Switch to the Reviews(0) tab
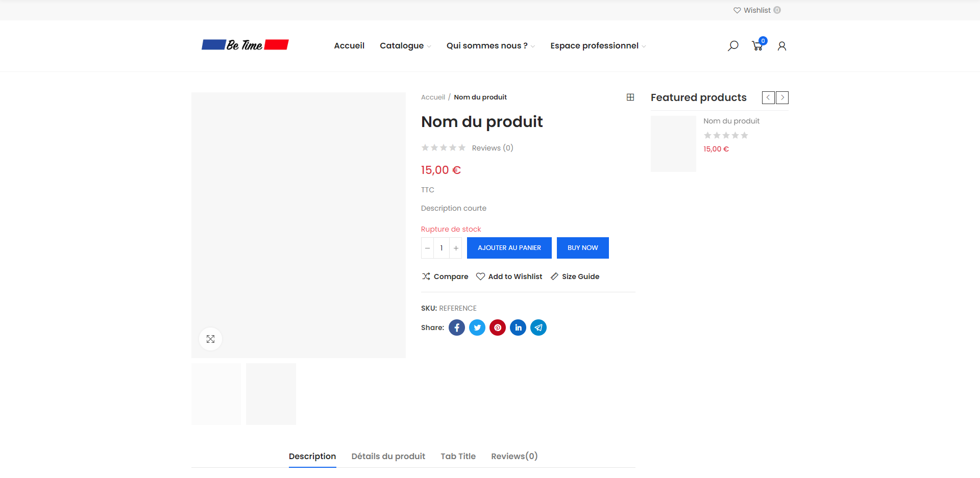This screenshot has height=478, width=980. [x=514, y=456]
